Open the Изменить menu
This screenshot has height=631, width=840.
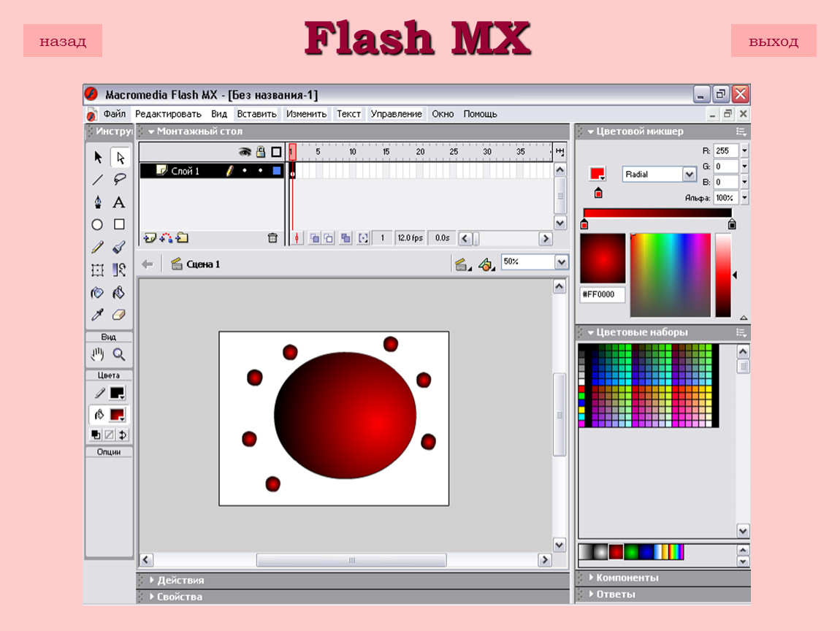[306, 114]
